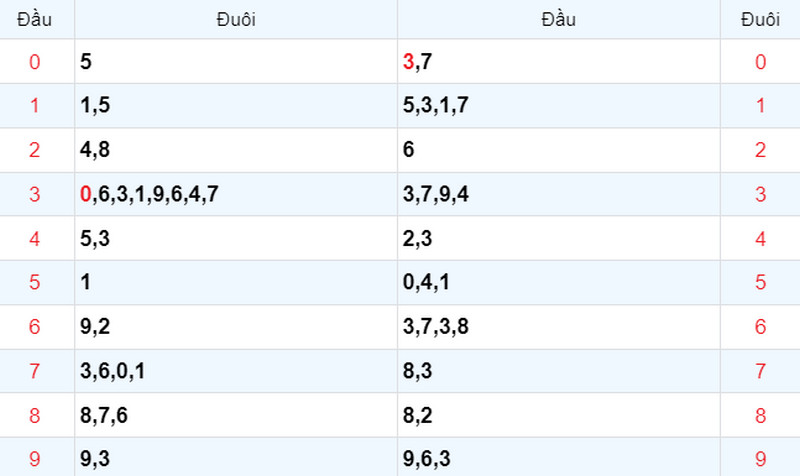Viewport: 800px width, 476px height.
Task: Select the cell showing 8,2
Action: pos(559,415)
